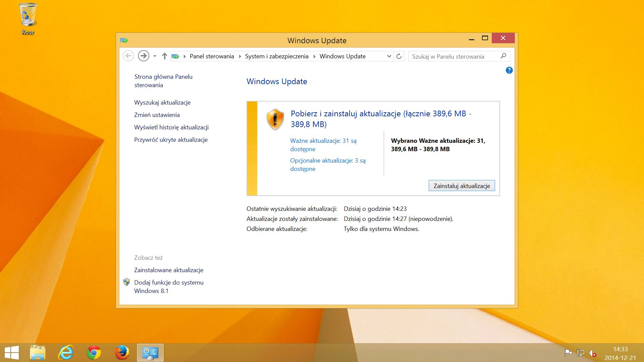Click the Zainstaluj aktualizacje button
Screen dimensions: 644x362
(x=462, y=186)
